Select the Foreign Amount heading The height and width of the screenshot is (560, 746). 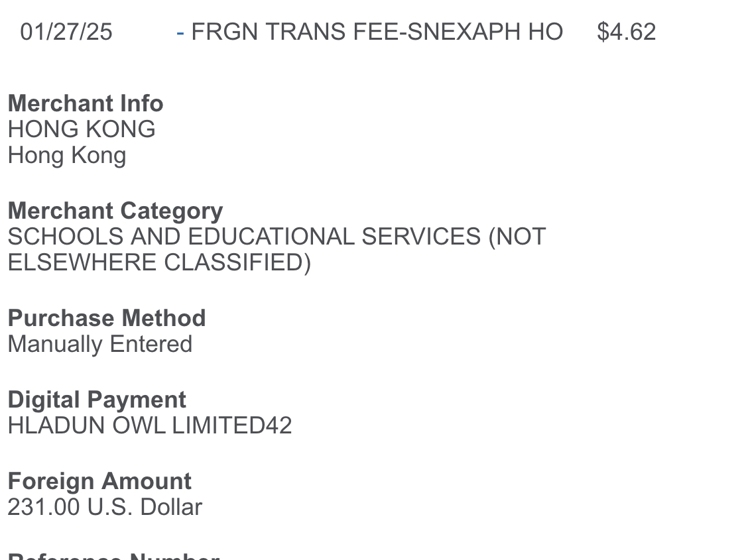tap(100, 482)
